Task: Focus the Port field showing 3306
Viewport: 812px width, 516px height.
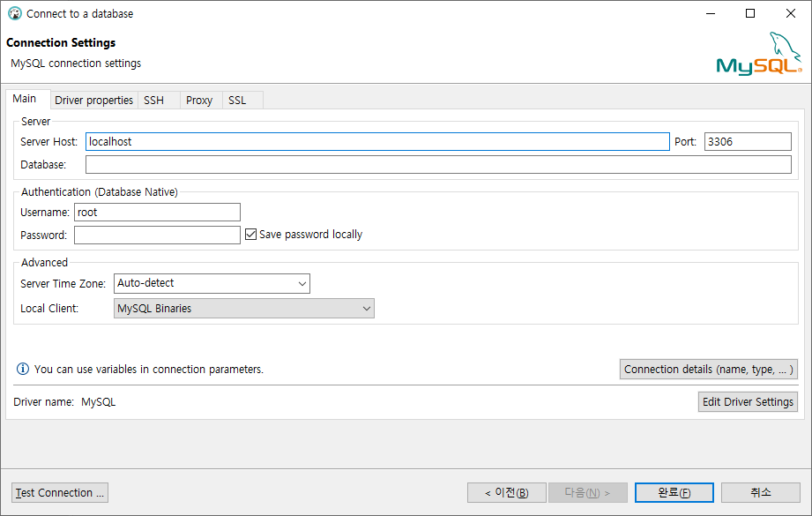Action: [748, 141]
